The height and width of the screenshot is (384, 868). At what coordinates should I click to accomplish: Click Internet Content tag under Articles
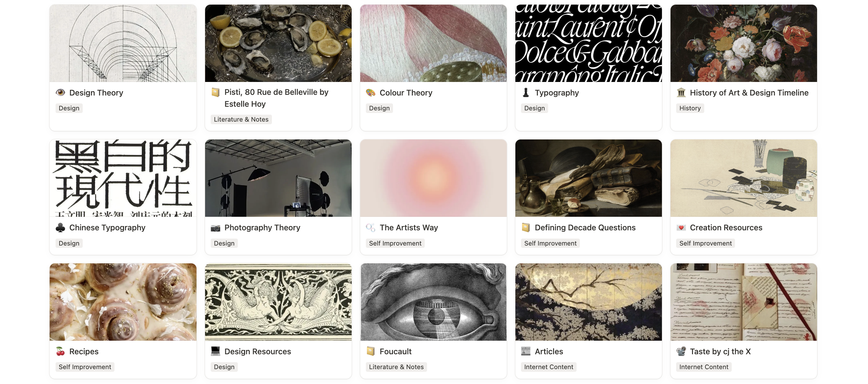(548, 367)
